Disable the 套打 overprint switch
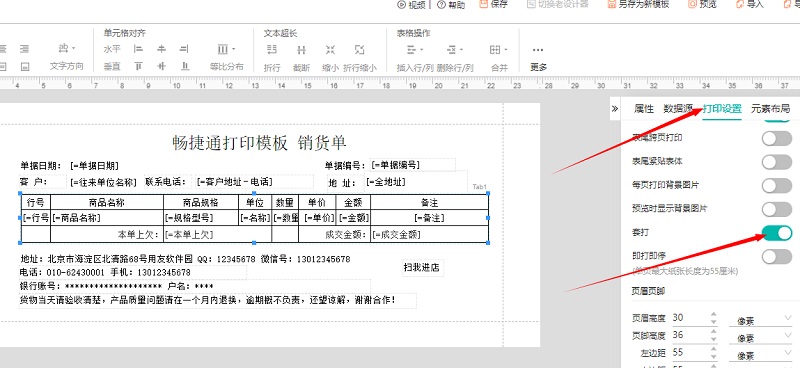 [777, 233]
